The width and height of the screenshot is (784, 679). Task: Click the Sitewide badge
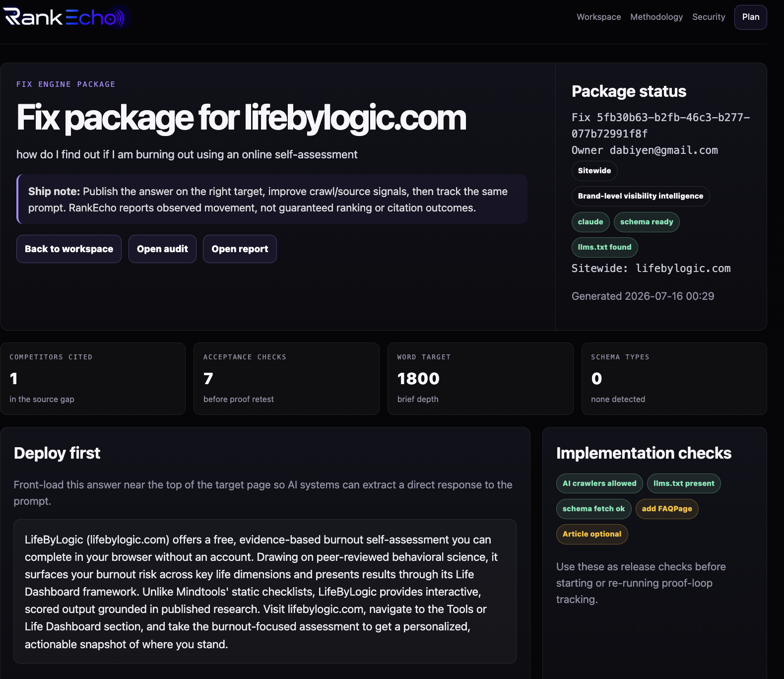coord(594,171)
